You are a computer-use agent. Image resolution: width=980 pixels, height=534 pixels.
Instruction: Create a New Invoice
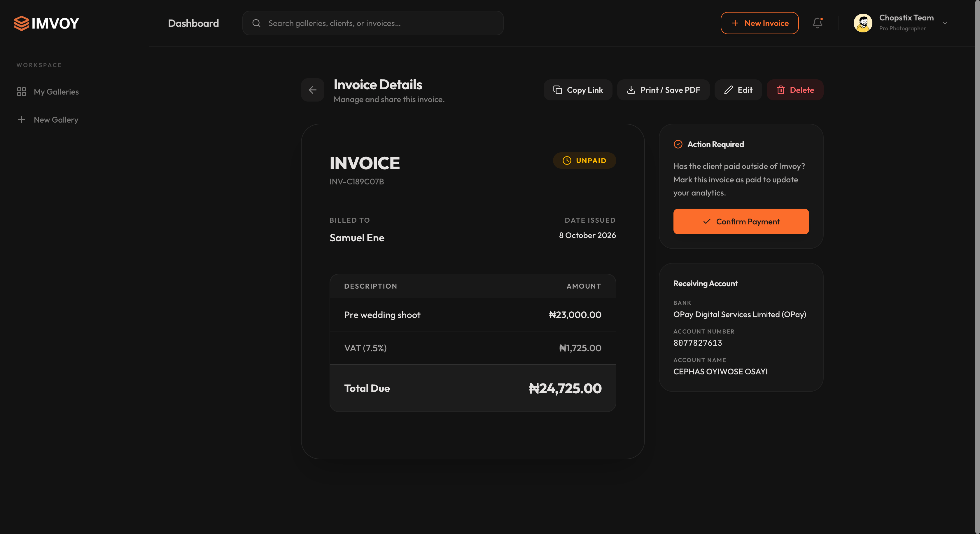point(759,23)
